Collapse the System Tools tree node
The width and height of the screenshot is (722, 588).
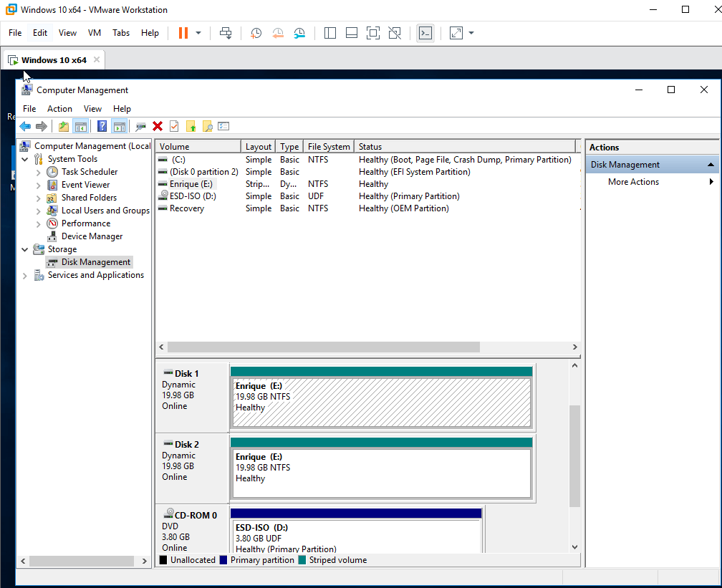pos(25,159)
